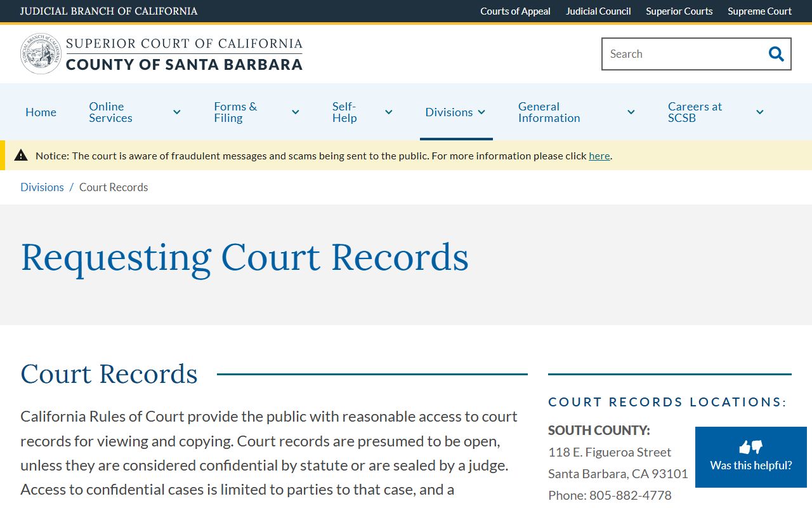Expand the Self-Help menu chevron
The image size is (812, 508).
[x=389, y=112]
